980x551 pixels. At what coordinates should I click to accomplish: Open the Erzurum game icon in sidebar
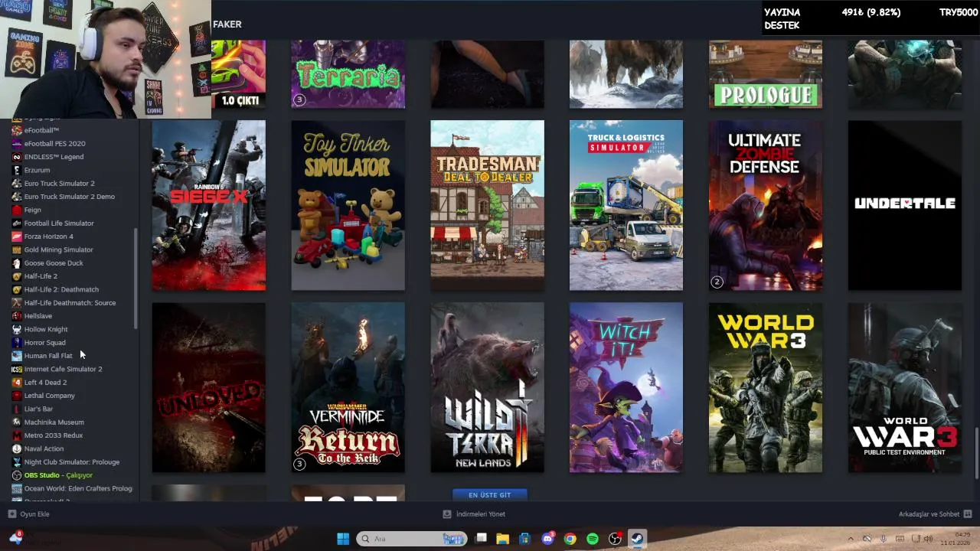pyautogui.click(x=17, y=170)
